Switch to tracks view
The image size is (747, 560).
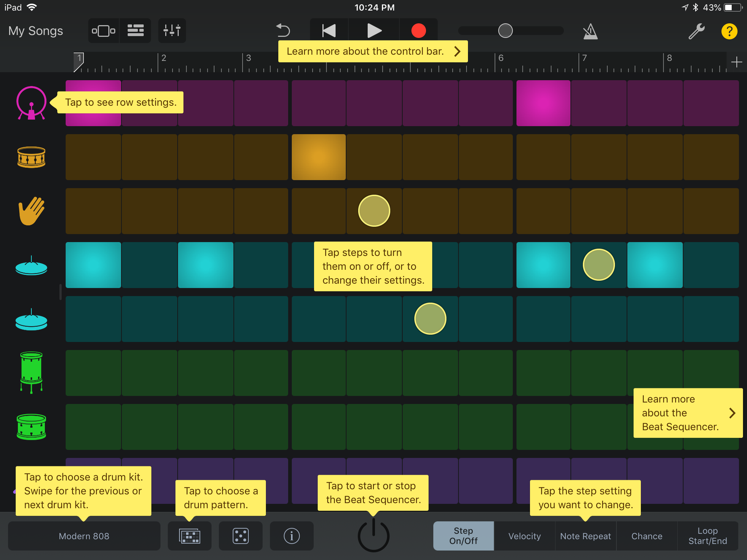click(135, 31)
